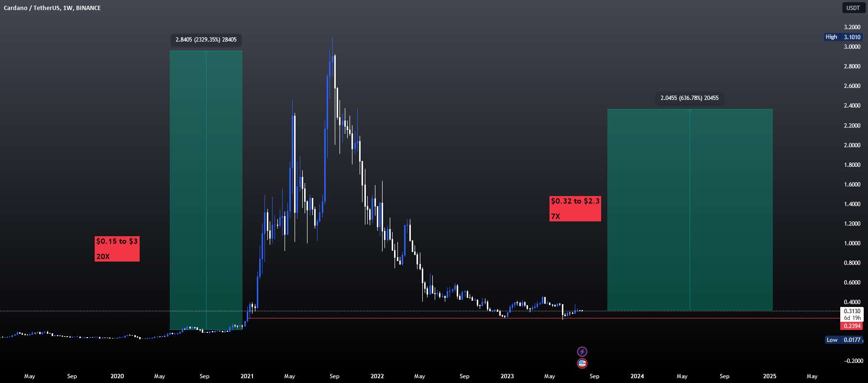Click the 2023 label on time axis
The height and width of the screenshot is (383, 868).
(507, 376)
